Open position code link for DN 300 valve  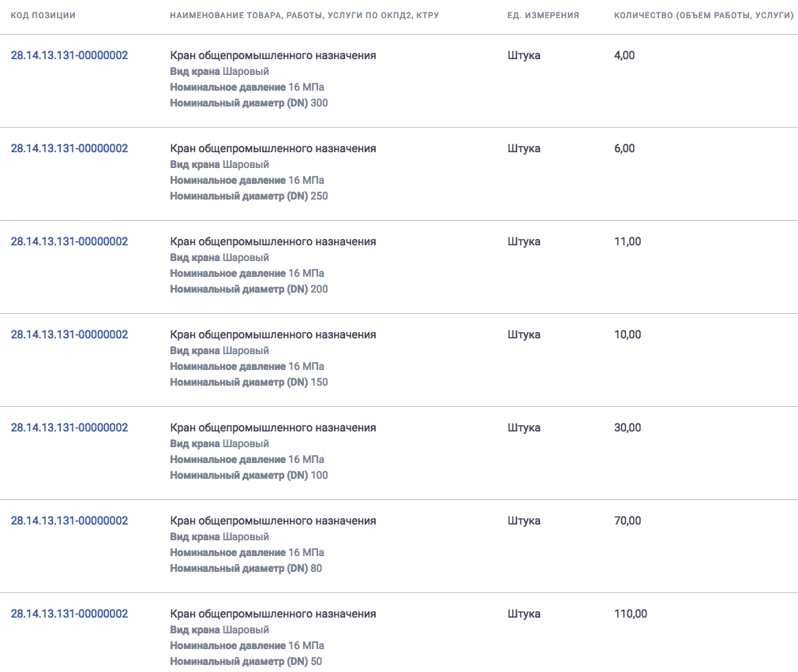pos(69,55)
